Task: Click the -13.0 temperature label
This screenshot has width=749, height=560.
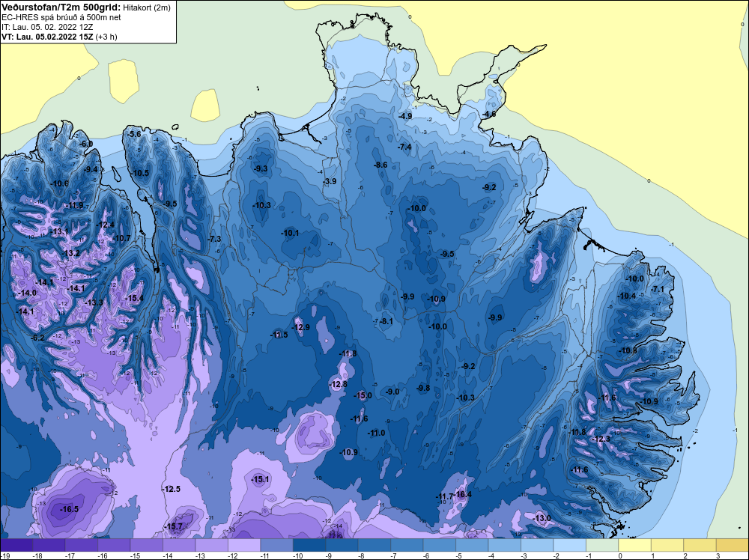Action: click(x=542, y=518)
